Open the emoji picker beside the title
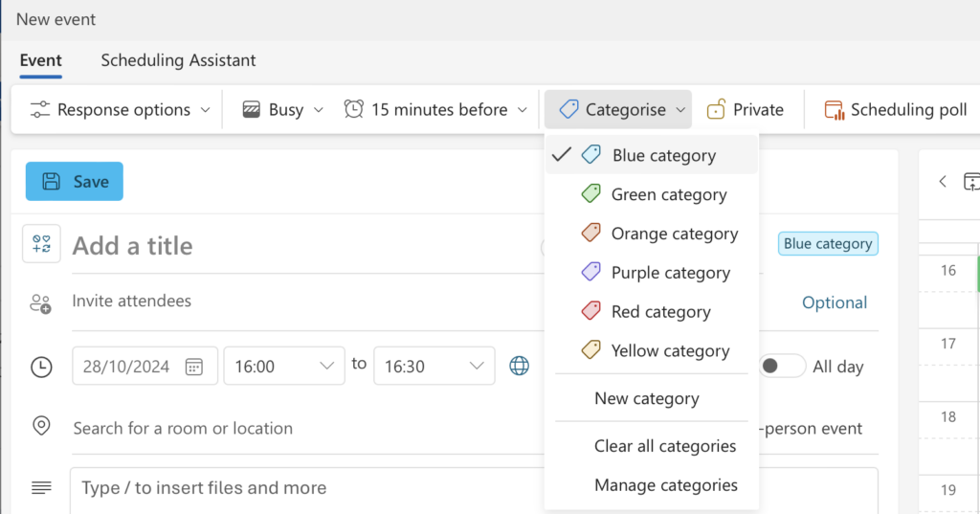Image resolution: width=980 pixels, height=514 pixels. point(41,244)
